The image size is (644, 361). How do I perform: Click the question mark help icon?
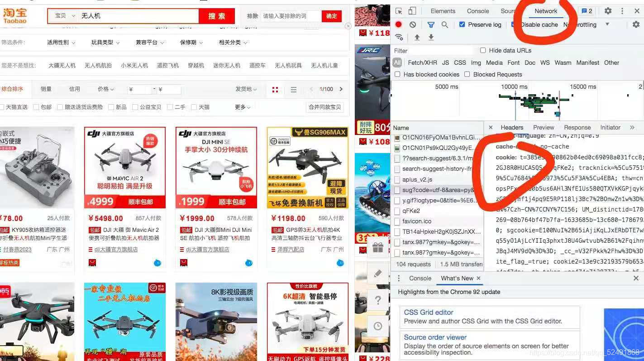coord(378,300)
